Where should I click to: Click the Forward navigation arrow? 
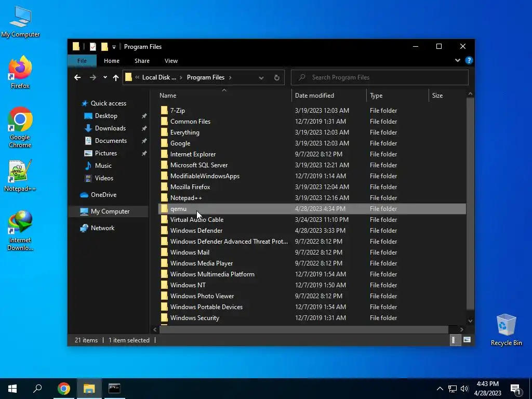92,77
